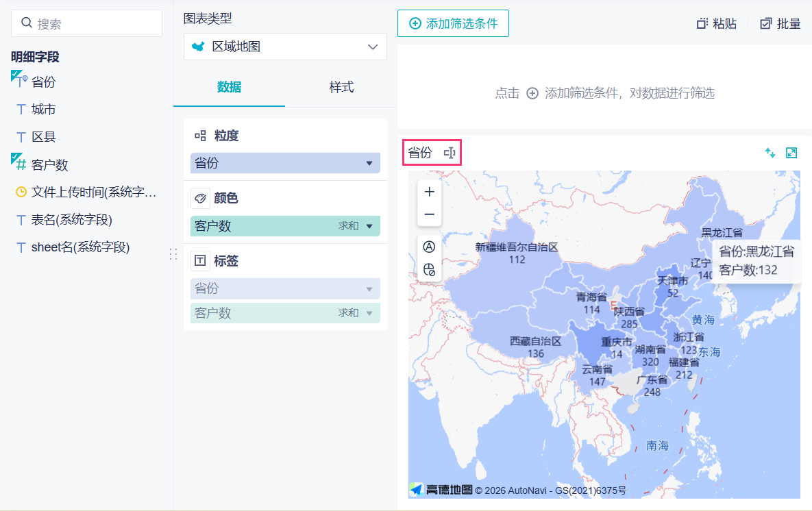Viewport: 812px width, 511px height.
Task: Open the 省份 label dropdown under 标签
Action: point(285,288)
